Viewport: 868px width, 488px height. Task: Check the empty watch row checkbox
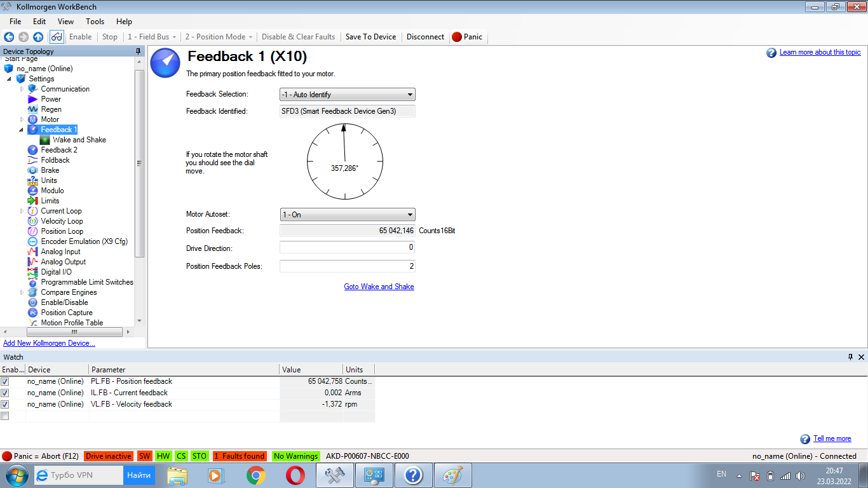(5, 416)
